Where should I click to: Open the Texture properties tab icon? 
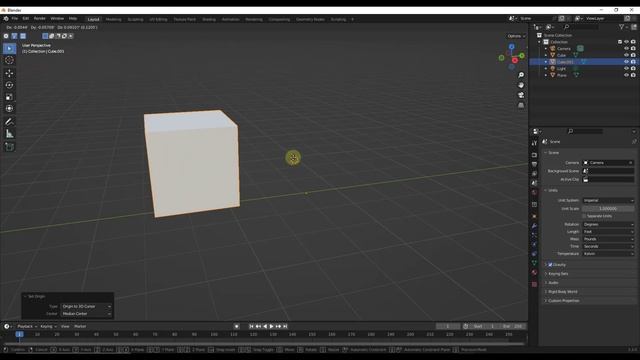coord(534,284)
